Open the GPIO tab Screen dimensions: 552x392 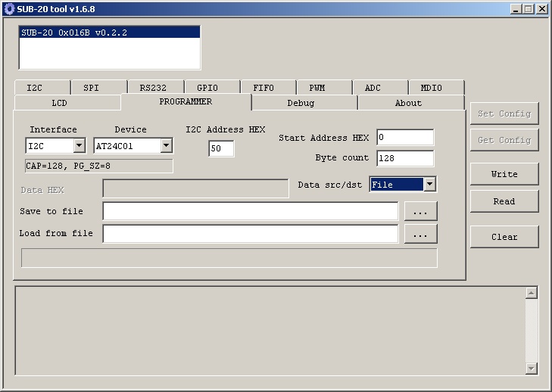pyautogui.click(x=207, y=88)
